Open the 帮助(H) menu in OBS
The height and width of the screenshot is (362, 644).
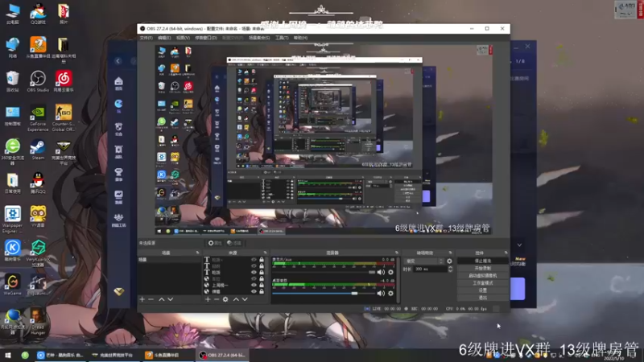click(300, 38)
